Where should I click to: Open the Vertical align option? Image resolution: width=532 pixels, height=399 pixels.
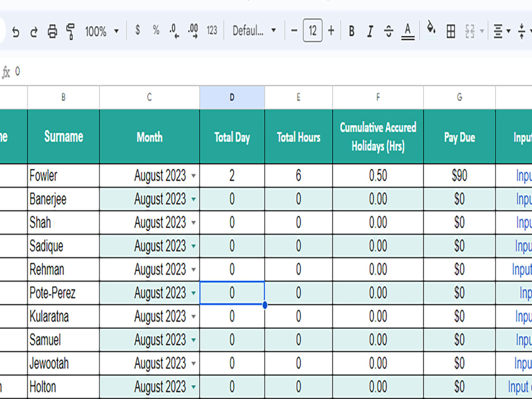pos(524,31)
